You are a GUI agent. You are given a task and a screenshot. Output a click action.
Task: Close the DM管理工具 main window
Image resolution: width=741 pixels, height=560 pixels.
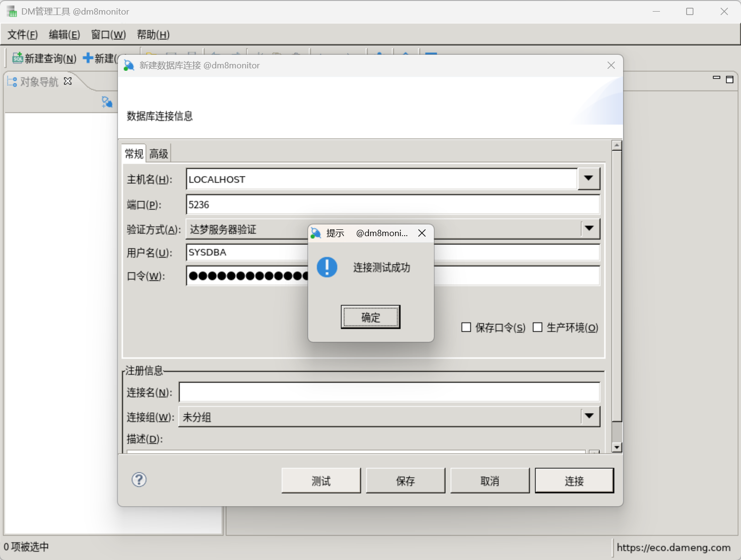click(724, 11)
